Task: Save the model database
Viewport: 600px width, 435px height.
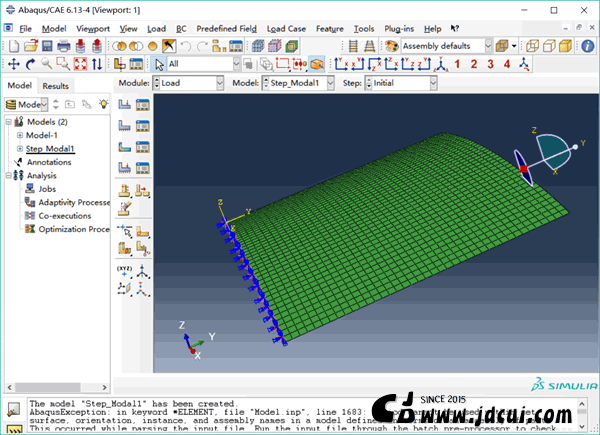Action: (x=47, y=46)
